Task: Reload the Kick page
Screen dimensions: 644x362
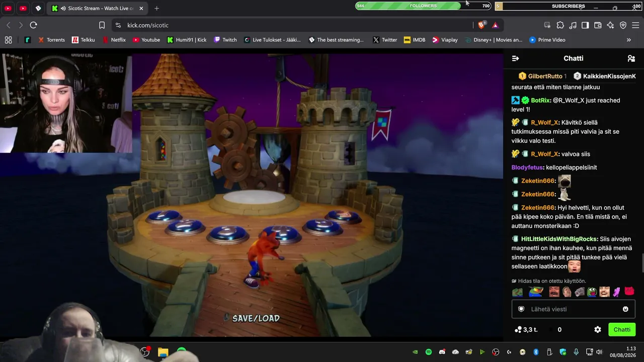Action: [x=33, y=25]
